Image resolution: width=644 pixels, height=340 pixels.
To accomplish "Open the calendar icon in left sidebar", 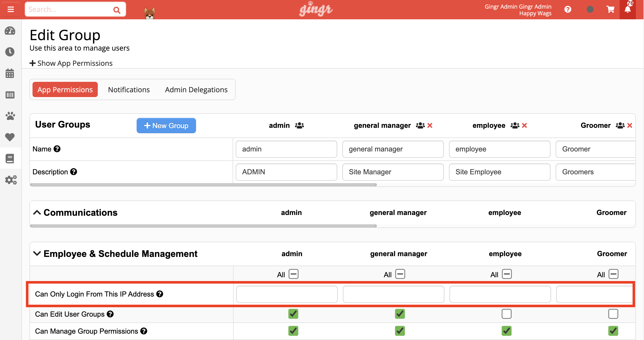I will point(10,73).
